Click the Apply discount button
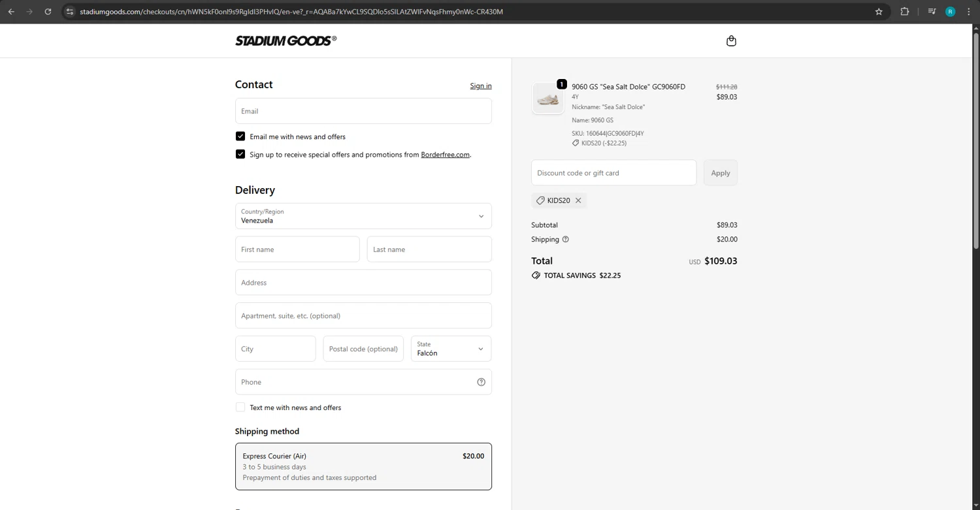Screen dimensions: 980x510 tap(721, 173)
